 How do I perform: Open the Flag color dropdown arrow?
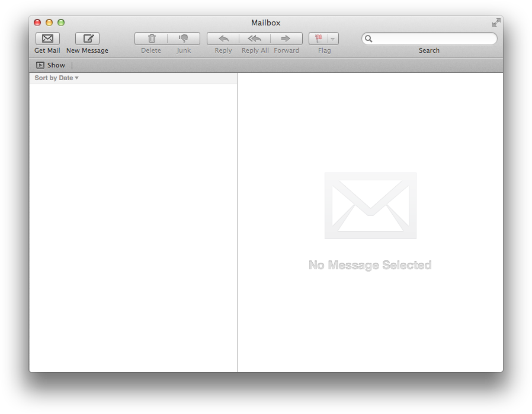click(332, 39)
